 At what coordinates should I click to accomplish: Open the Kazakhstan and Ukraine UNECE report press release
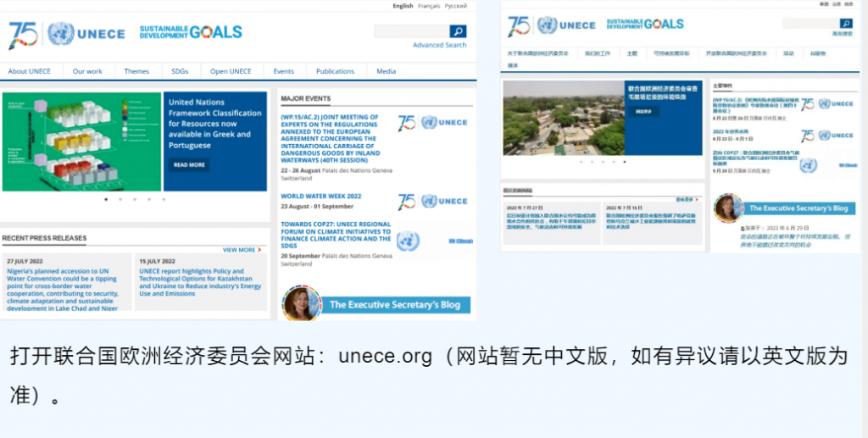click(x=200, y=282)
